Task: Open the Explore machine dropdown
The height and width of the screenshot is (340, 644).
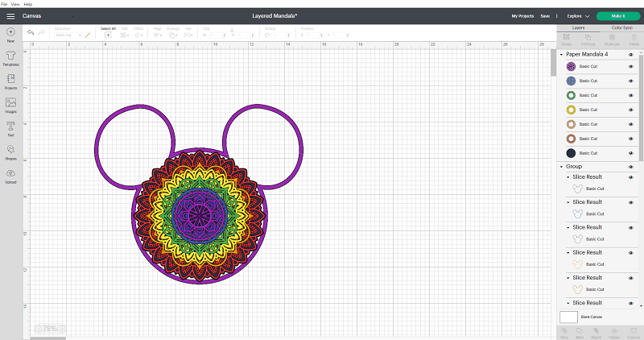Action: coord(578,16)
